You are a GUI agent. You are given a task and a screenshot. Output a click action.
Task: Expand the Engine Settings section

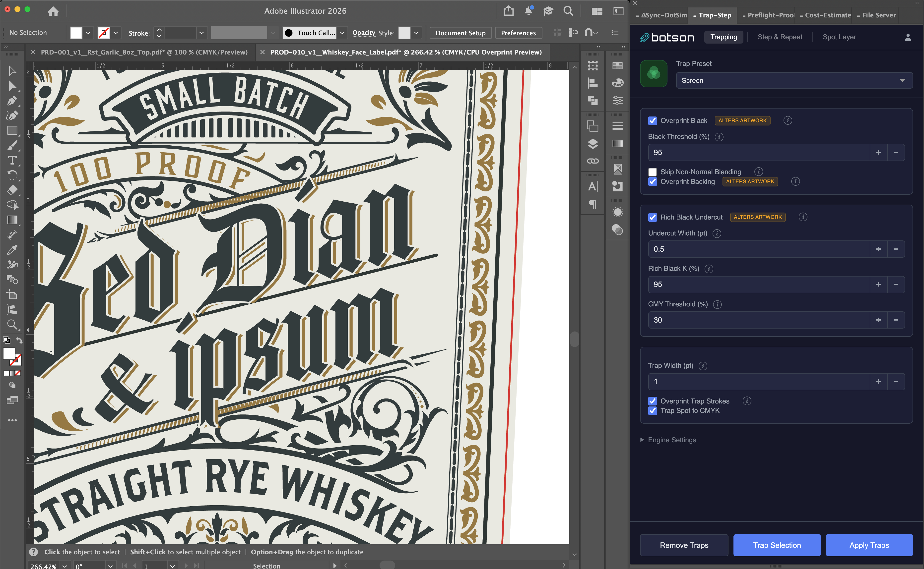671,440
